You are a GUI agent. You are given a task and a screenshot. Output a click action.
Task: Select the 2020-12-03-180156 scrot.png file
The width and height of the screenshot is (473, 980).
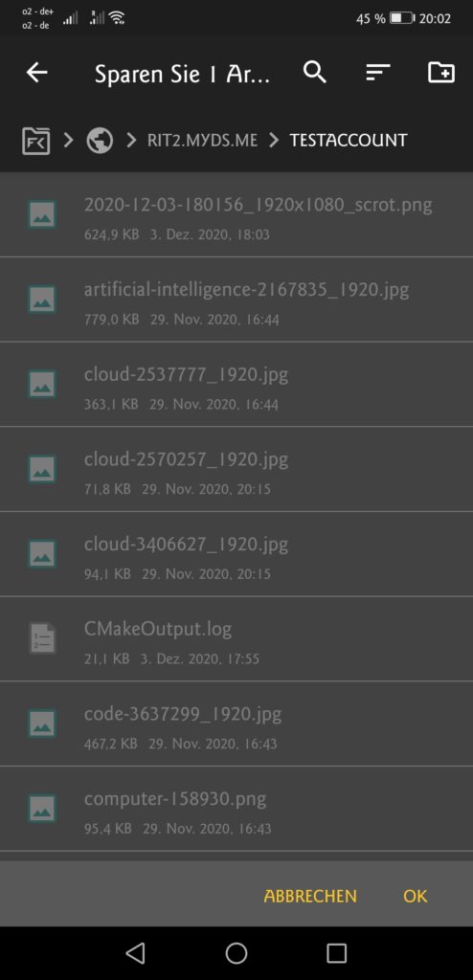(236, 214)
